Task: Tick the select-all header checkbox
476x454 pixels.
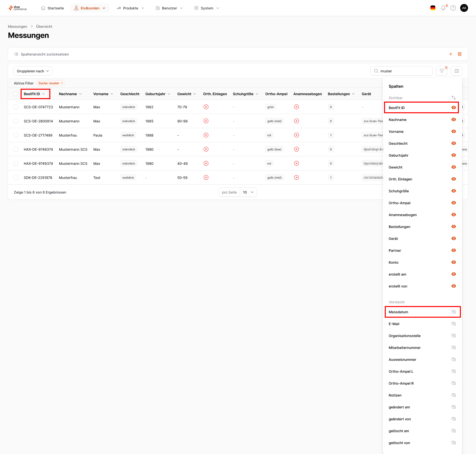Action: coord(16,94)
